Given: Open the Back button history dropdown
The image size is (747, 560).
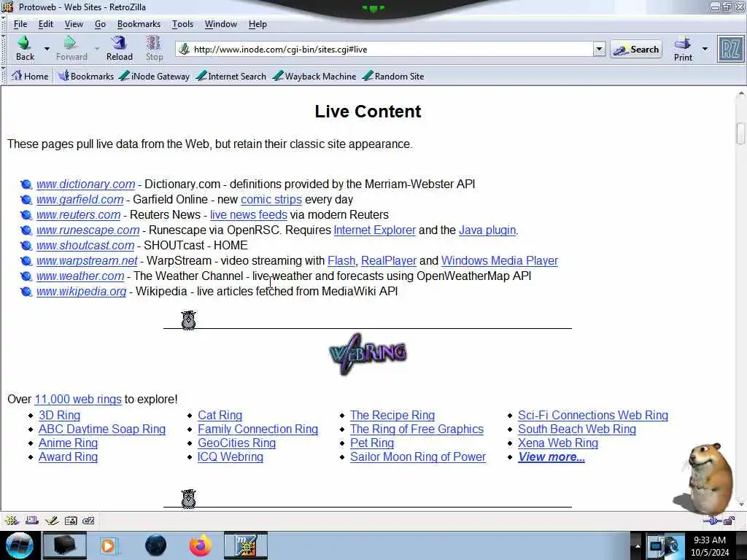Looking at the screenshot, I should coord(47,49).
